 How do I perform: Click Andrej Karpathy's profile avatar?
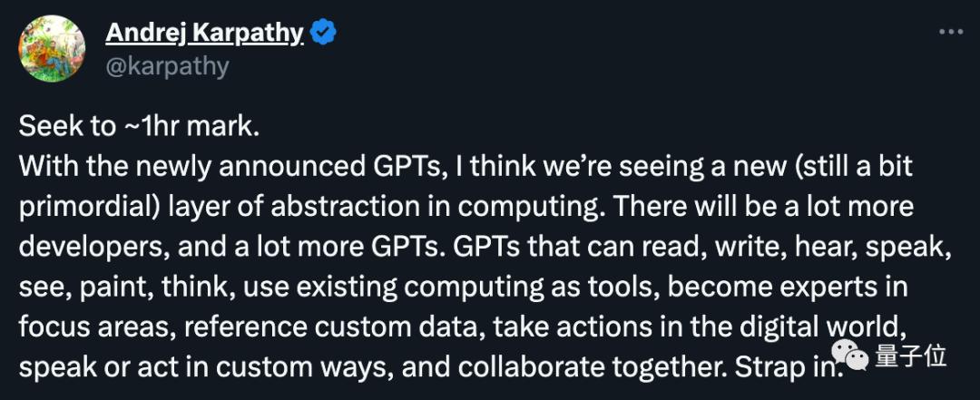click(53, 49)
